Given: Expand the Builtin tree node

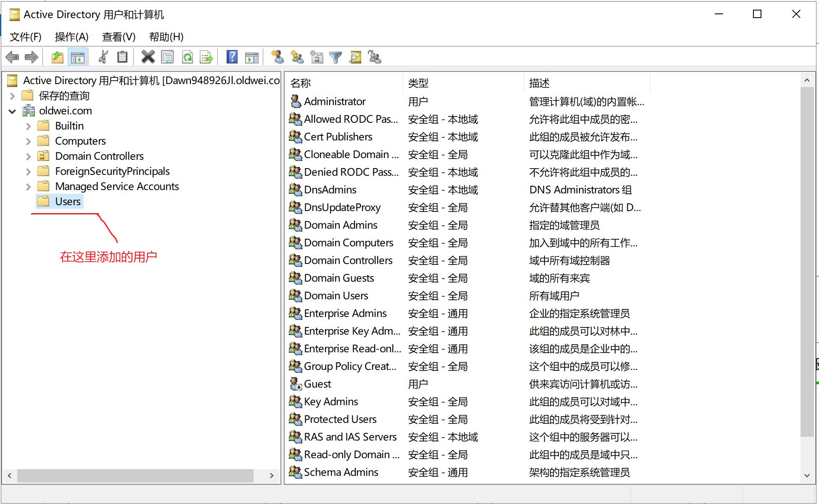Looking at the screenshot, I should pos(28,126).
